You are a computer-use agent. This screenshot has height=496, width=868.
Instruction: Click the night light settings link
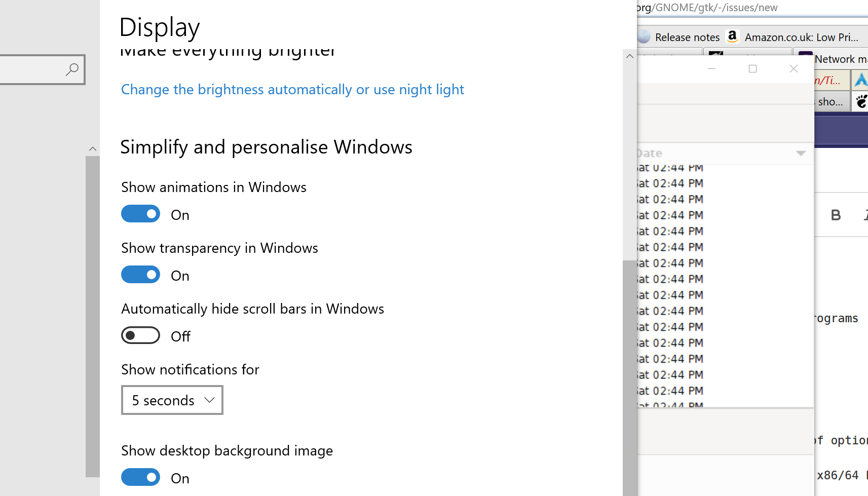[x=292, y=89]
